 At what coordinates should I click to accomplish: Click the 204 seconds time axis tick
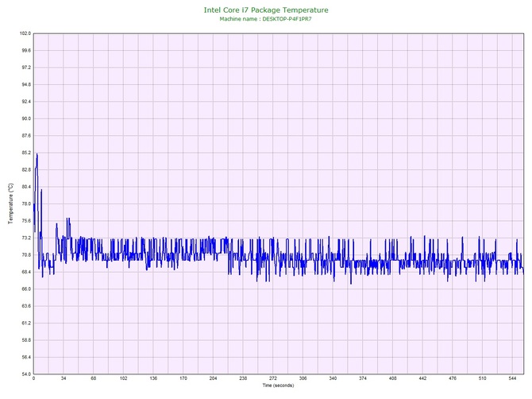[213, 378]
